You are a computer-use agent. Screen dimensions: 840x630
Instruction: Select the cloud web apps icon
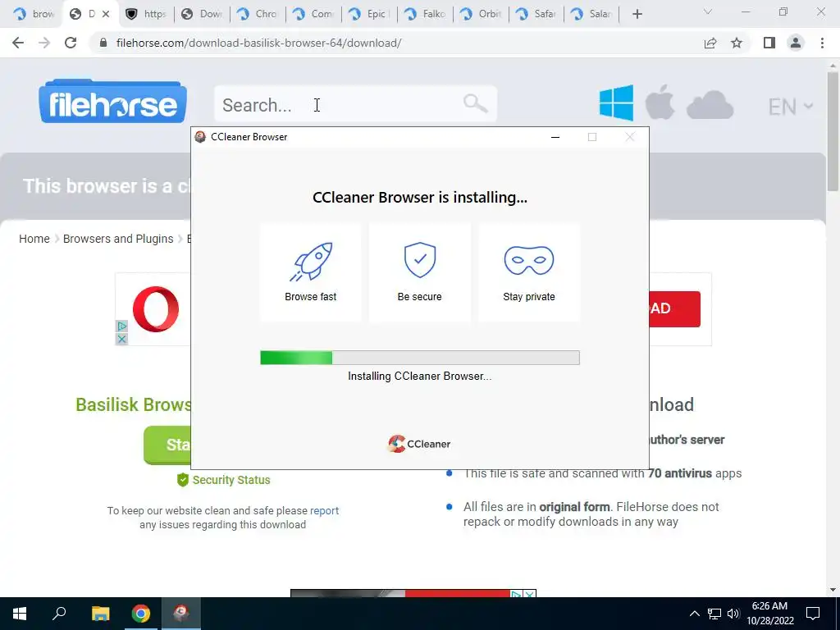click(x=710, y=105)
